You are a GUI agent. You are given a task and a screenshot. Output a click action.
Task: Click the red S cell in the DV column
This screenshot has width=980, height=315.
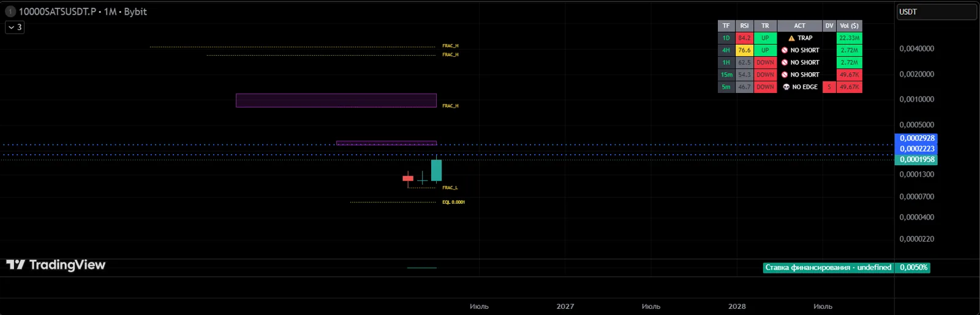point(829,87)
